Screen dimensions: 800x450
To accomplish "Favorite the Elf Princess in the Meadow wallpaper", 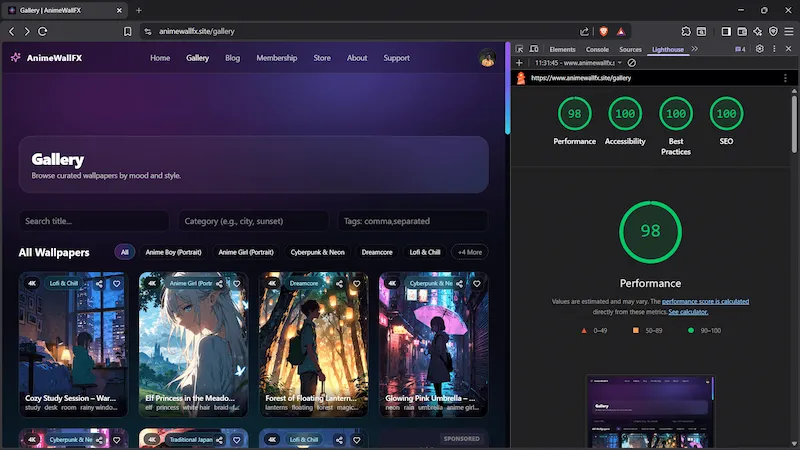I will (237, 284).
